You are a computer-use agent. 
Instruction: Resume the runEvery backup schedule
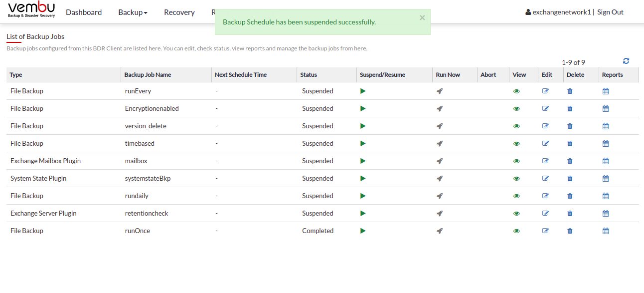point(363,91)
